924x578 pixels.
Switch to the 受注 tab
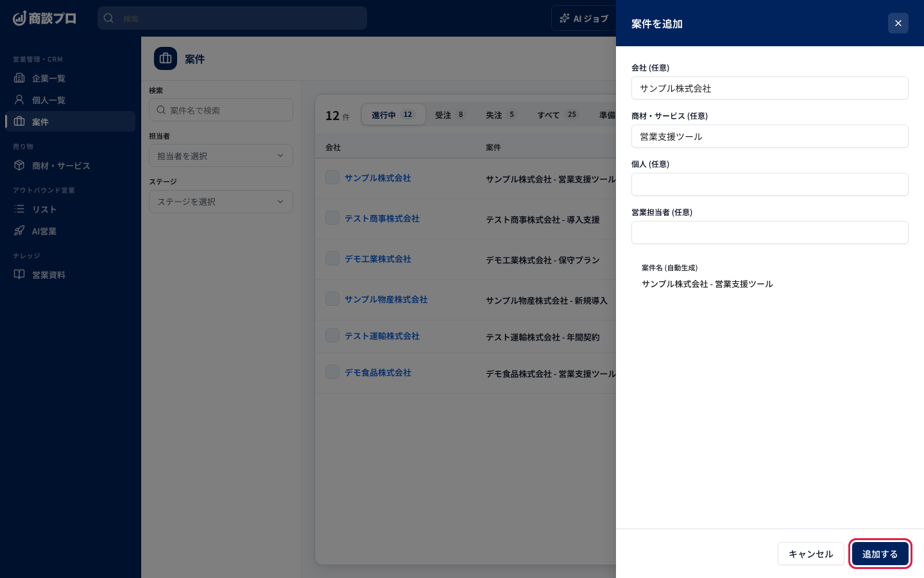[x=450, y=115]
